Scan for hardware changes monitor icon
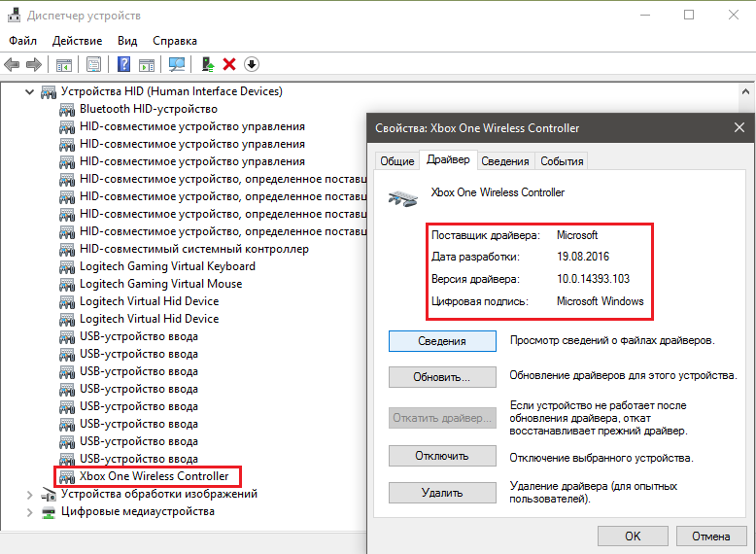This screenshot has width=756, height=554. point(177,64)
